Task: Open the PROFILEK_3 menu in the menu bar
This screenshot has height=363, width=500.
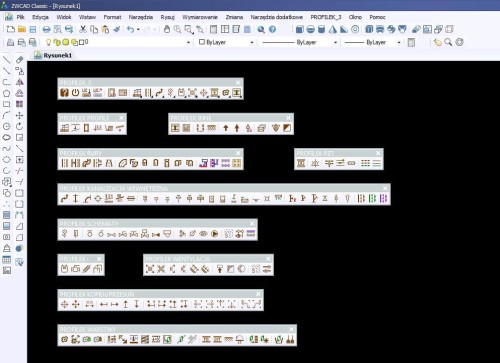Action: [x=326, y=17]
